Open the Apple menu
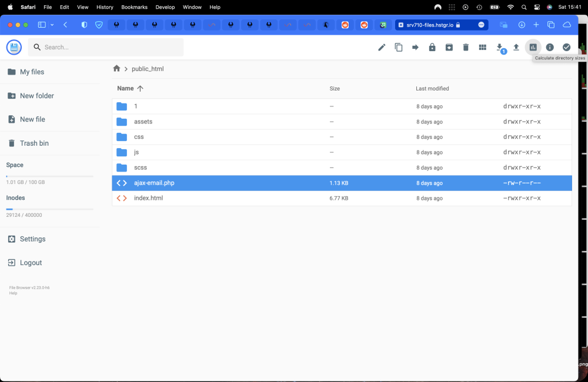588x382 pixels. 10,7
